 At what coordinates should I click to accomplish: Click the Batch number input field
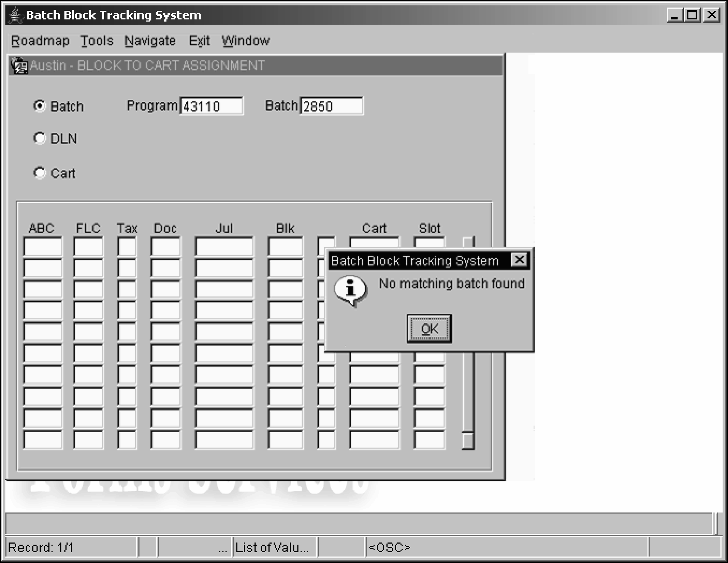point(331,106)
